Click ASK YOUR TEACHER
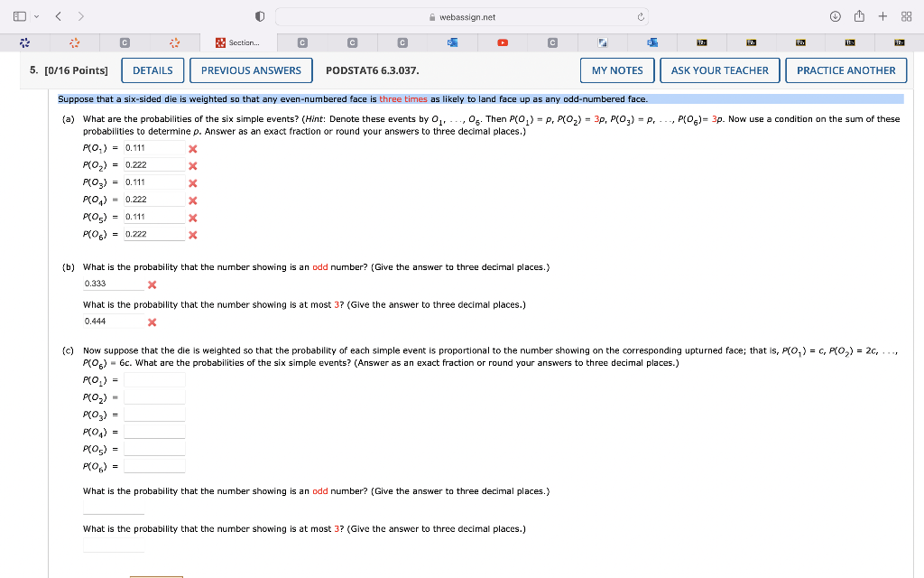The height and width of the screenshot is (578, 924). point(719,70)
